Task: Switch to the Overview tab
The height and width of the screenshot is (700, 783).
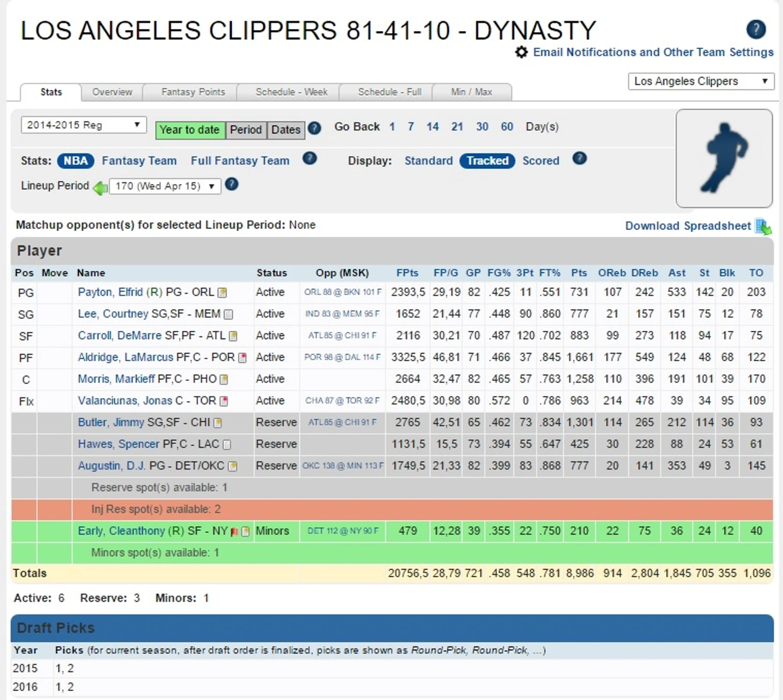Action: [112, 92]
